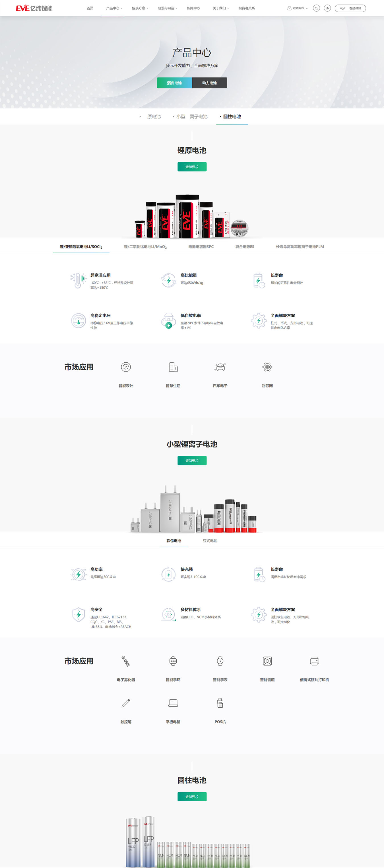Select the 便携式照片打印机 printer icon
This screenshot has width=384, height=868.
coord(314,661)
